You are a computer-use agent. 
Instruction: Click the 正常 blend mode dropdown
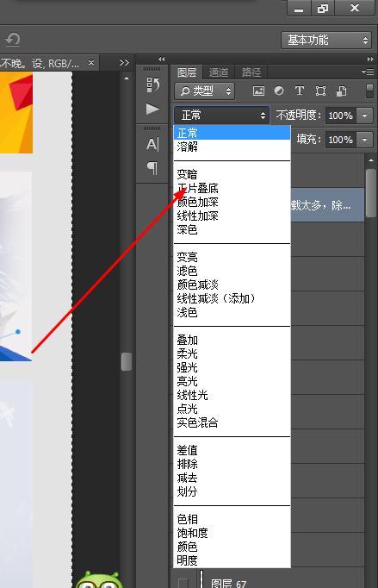[x=221, y=116]
